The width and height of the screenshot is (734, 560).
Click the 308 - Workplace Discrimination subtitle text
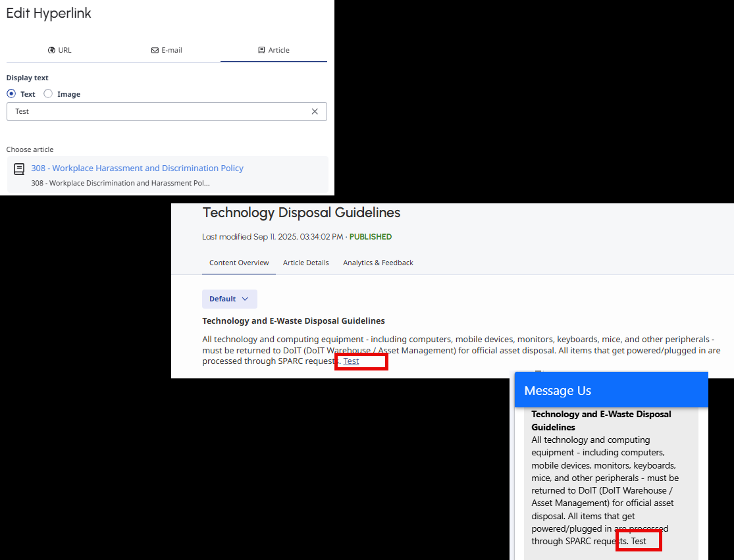click(x=120, y=183)
